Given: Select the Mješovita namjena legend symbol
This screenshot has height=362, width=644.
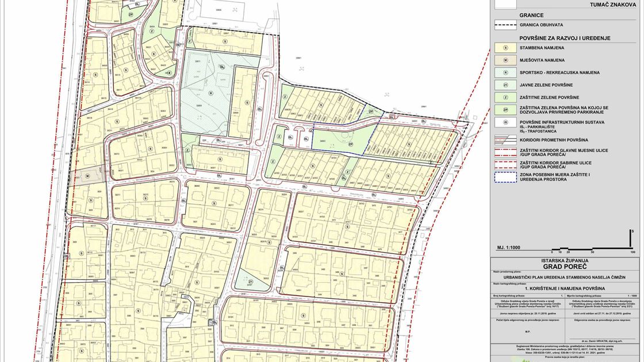Looking at the screenshot, I should point(505,60).
